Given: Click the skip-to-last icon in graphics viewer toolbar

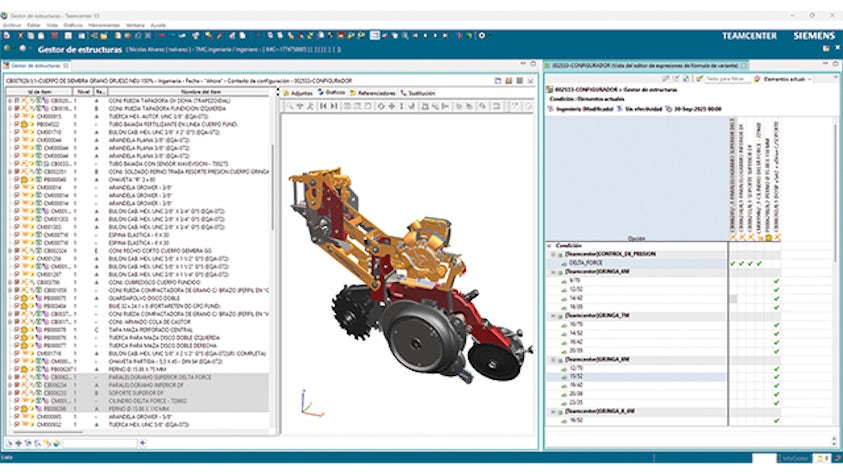Looking at the screenshot, I should pos(333,106).
